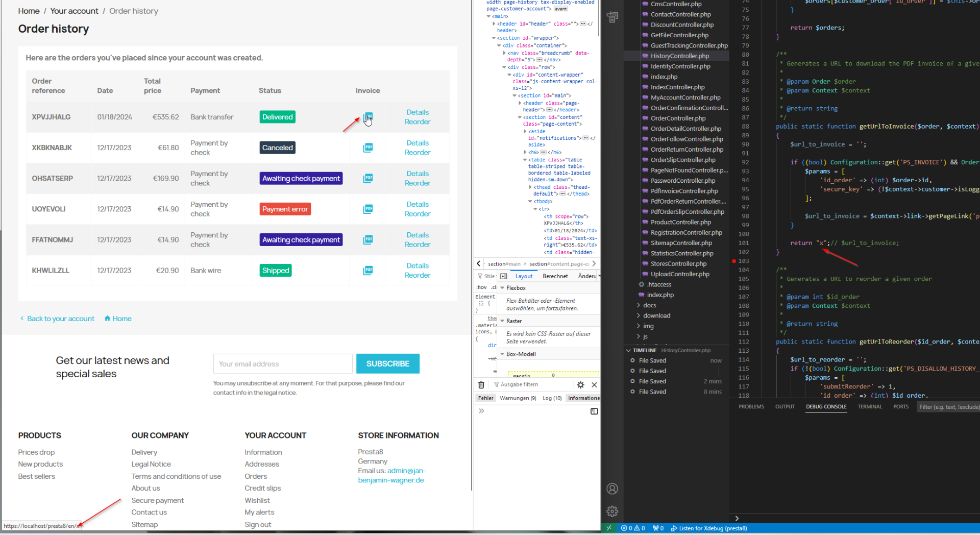Select section#main breadcrumb in inspector

504,264
